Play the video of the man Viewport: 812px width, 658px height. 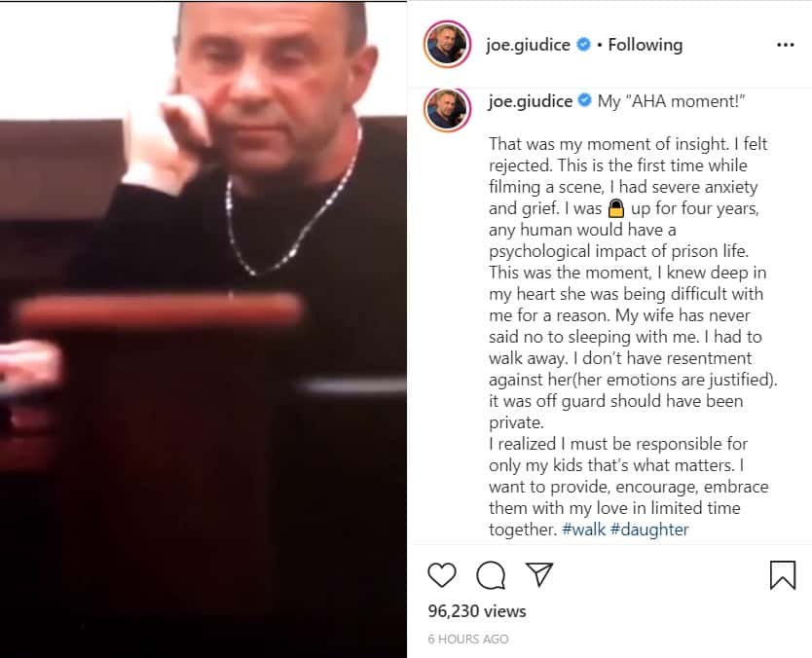point(203,330)
